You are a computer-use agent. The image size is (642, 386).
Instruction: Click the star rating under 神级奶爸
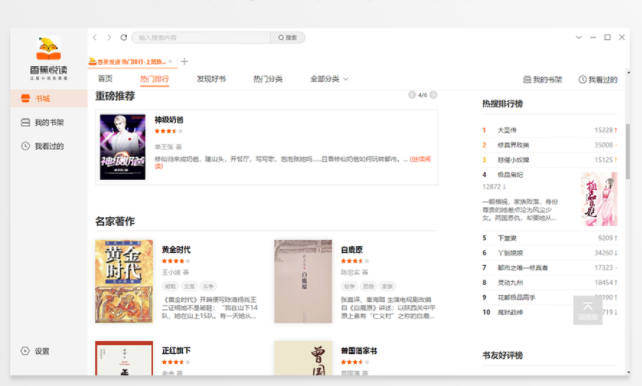pos(168,131)
